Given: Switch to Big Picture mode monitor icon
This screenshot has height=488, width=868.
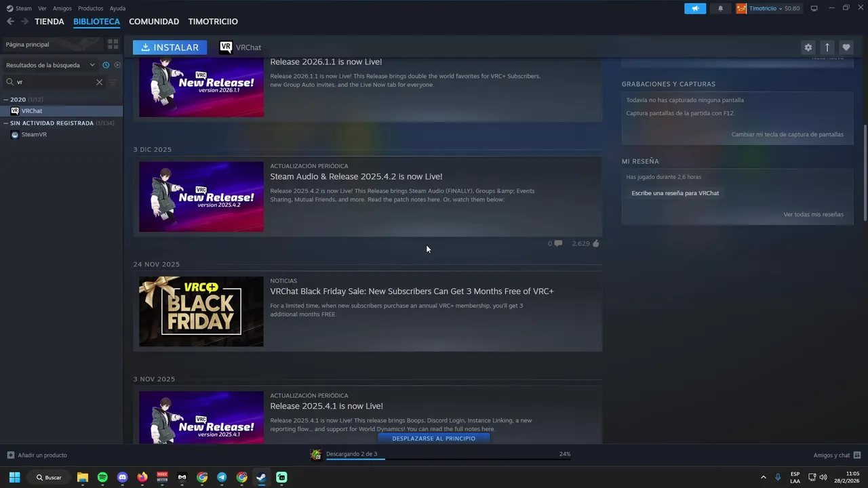Looking at the screenshot, I should click(x=814, y=8).
